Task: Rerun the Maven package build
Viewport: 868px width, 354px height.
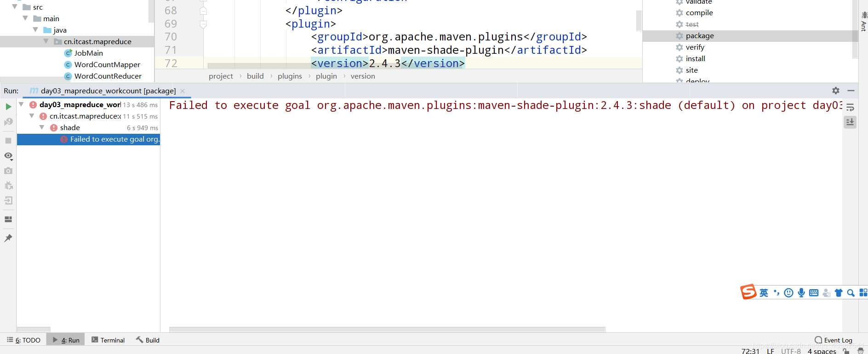Action: (8, 107)
